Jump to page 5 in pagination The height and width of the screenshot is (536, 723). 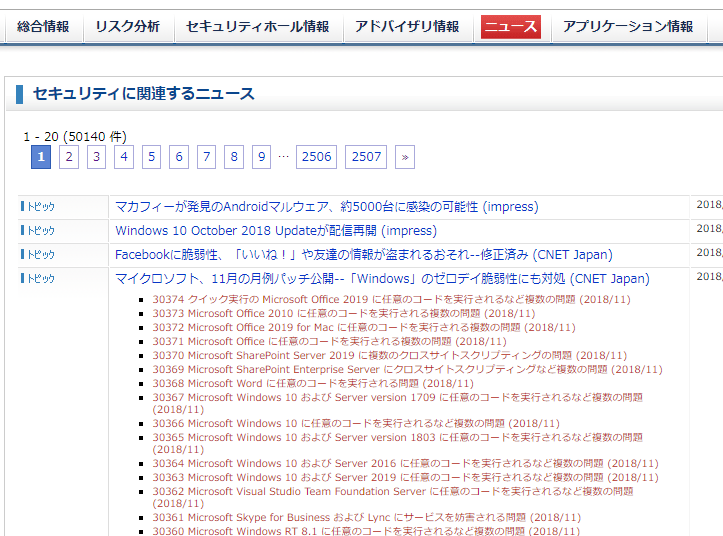click(151, 157)
